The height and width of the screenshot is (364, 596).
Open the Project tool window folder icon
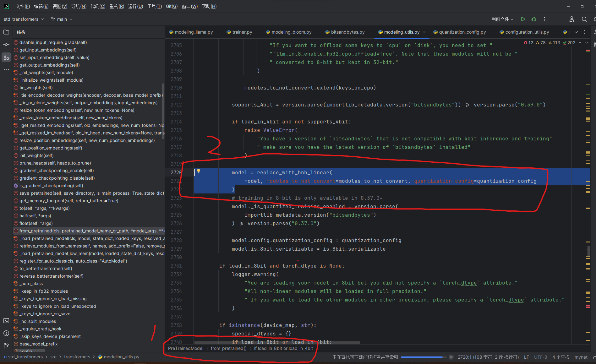pyautogui.click(x=6, y=32)
